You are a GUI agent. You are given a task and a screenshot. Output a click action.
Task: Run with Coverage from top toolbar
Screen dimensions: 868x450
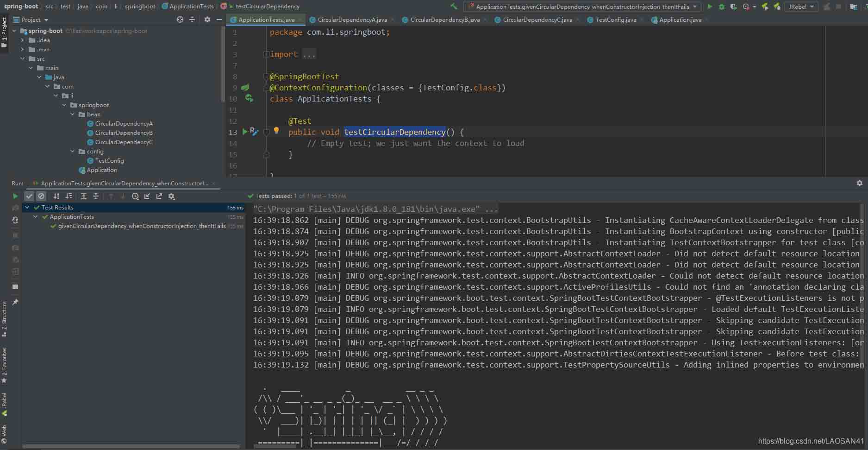coord(734,6)
